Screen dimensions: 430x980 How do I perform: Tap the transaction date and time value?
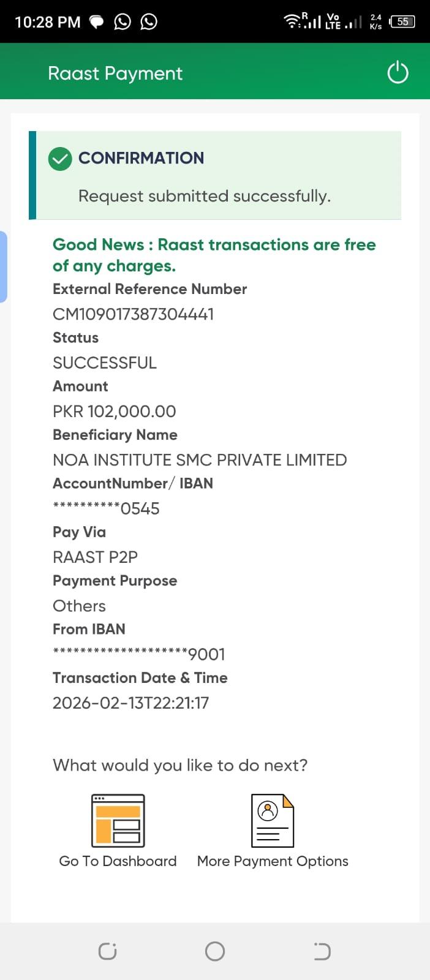(x=130, y=703)
